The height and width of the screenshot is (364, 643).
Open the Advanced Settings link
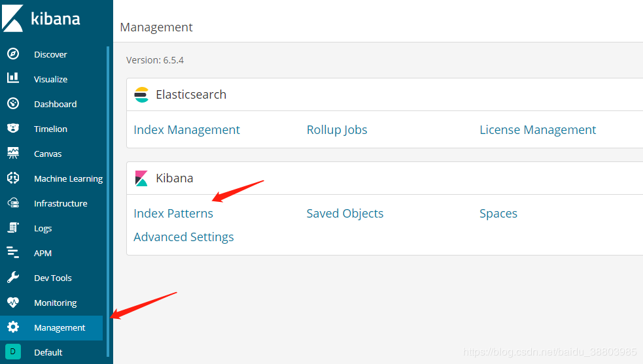pyautogui.click(x=184, y=237)
